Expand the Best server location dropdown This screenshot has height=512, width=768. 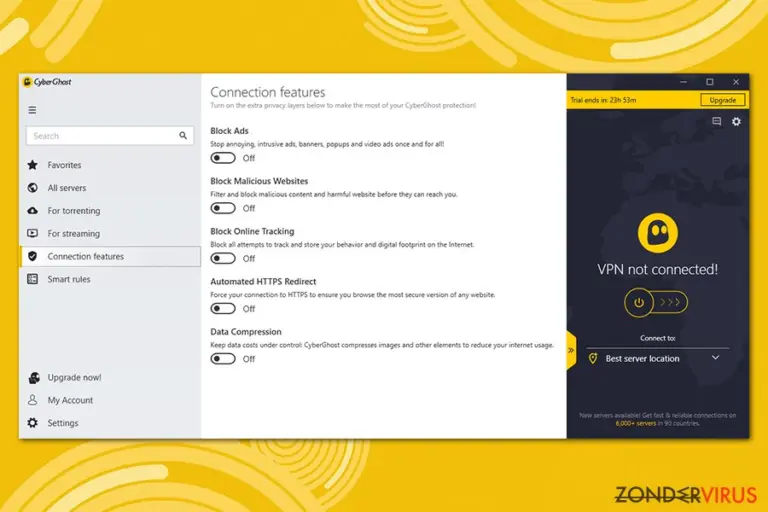[657, 358]
